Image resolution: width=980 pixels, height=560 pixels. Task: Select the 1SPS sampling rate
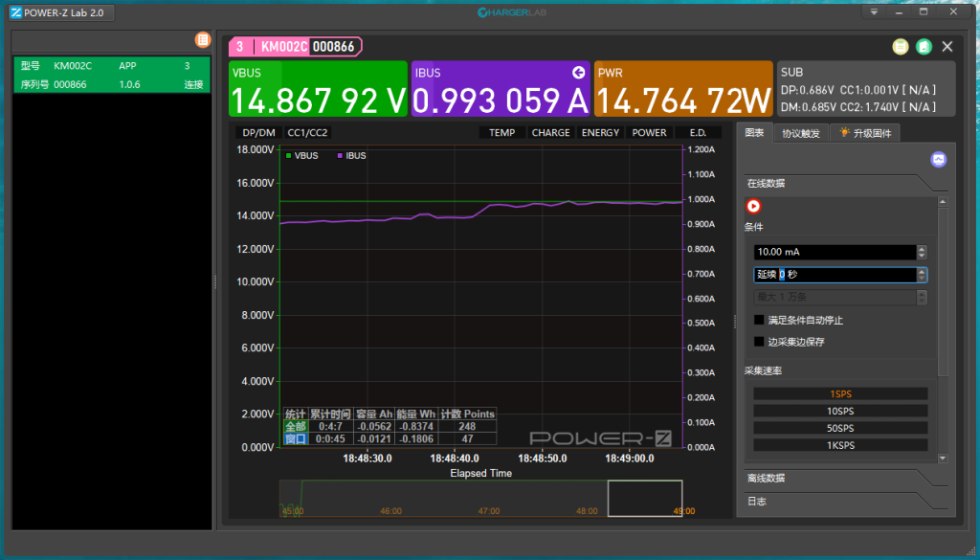click(840, 394)
